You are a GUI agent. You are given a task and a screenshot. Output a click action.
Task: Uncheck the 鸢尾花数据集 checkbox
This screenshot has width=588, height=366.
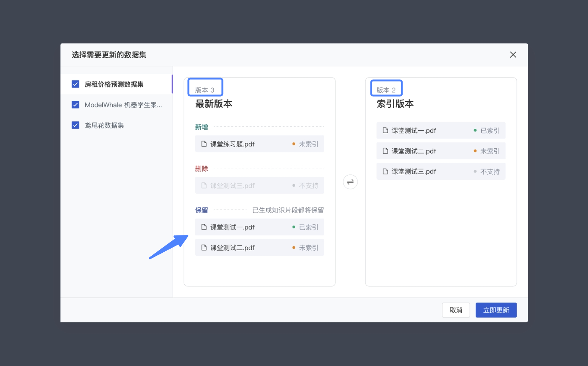(x=75, y=125)
